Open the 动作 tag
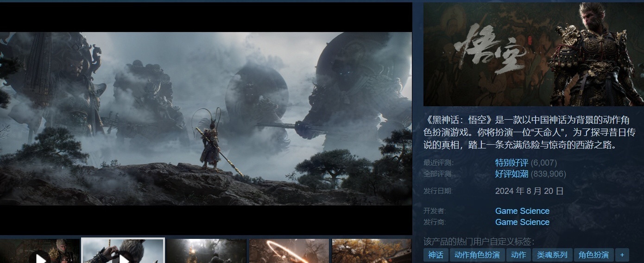 pos(518,255)
